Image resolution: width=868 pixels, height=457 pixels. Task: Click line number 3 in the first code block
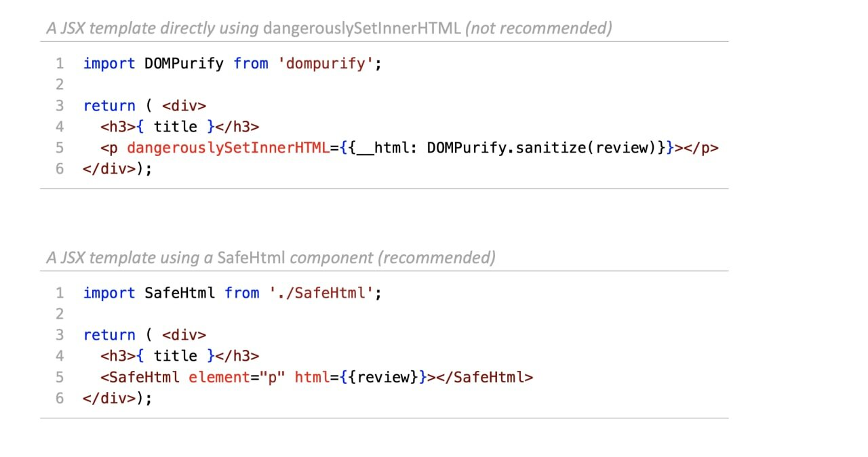(60, 106)
